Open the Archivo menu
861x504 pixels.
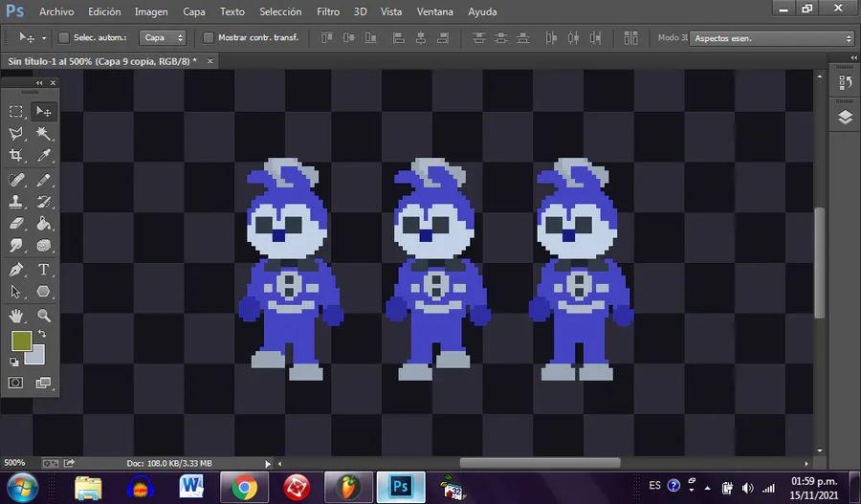(x=56, y=11)
